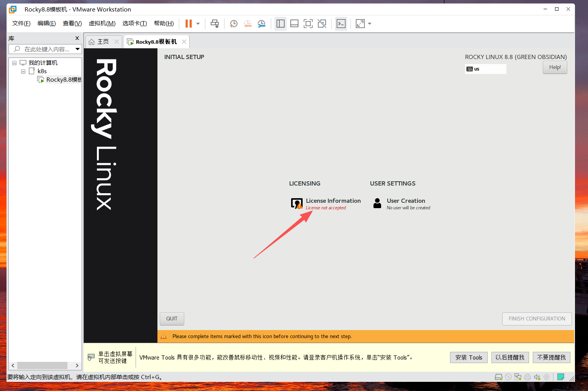The image size is (588, 391).
Task: Maximize the VMware Workstation window
Action: point(557,9)
